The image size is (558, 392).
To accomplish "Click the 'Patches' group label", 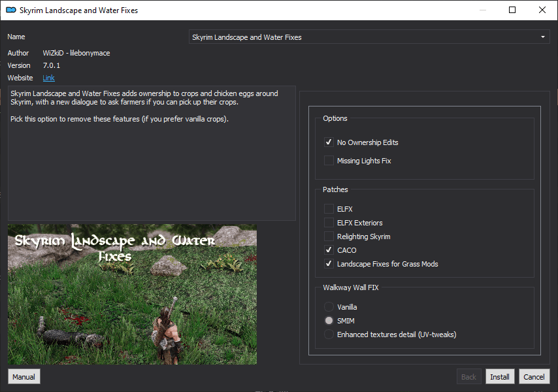I will [x=335, y=189].
